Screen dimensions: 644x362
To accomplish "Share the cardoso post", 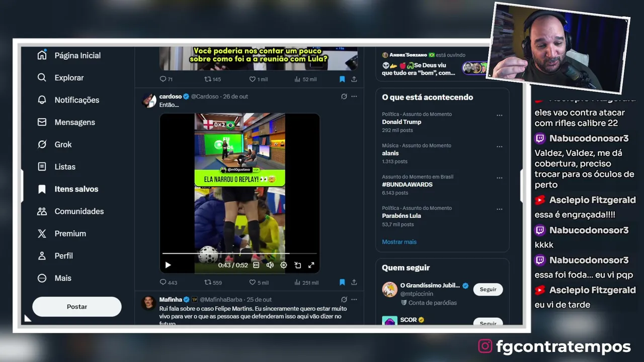I will tap(354, 283).
